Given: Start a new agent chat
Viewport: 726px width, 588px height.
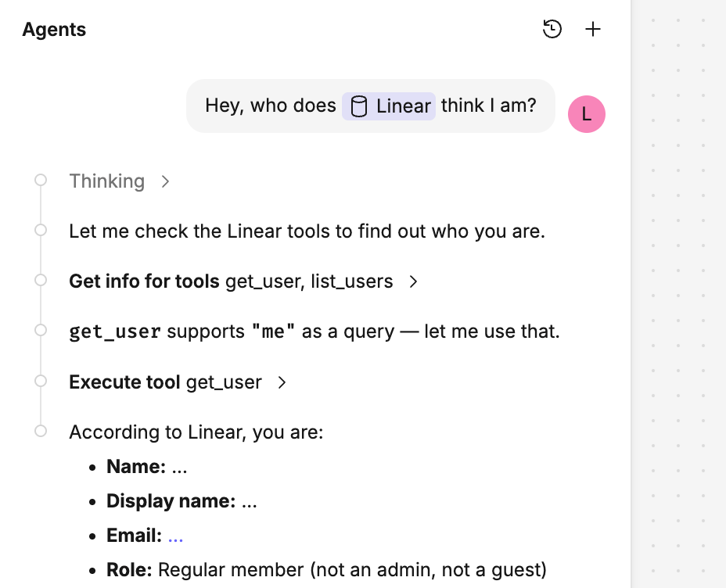Looking at the screenshot, I should [x=593, y=29].
